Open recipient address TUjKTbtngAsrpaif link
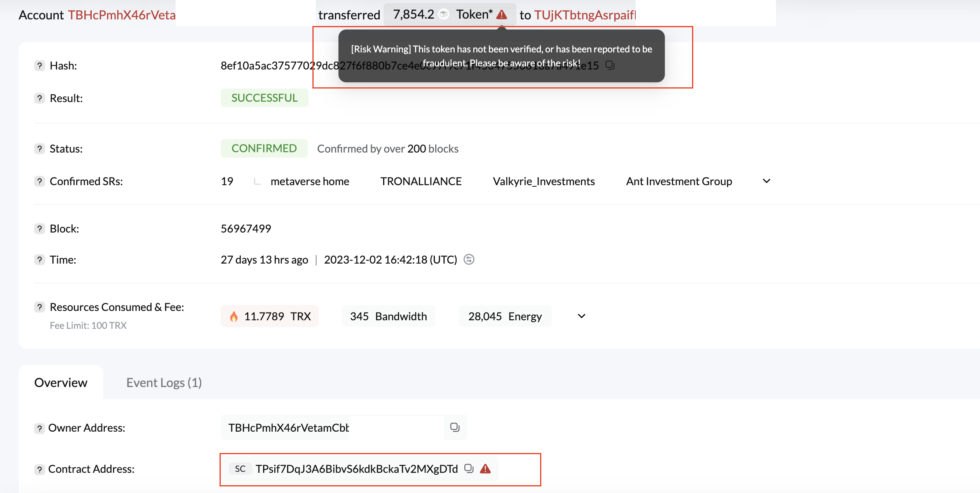Image resolution: width=980 pixels, height=493 pixels. click(585, 15)
